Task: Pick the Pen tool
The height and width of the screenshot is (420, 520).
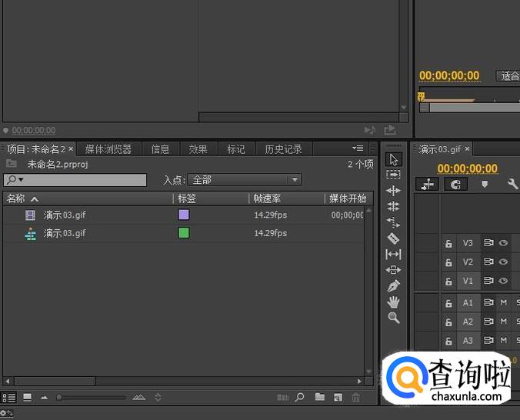Action: (393, 286)
